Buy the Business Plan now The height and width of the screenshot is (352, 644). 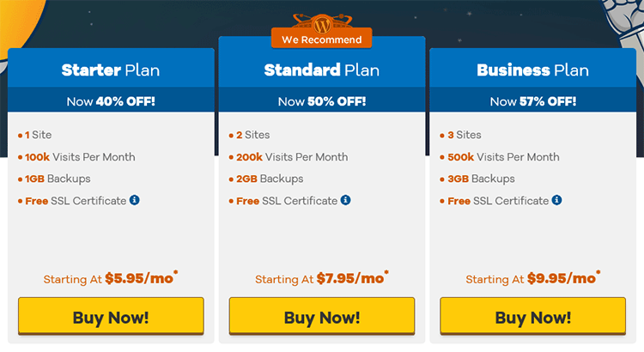coord(533,316)
